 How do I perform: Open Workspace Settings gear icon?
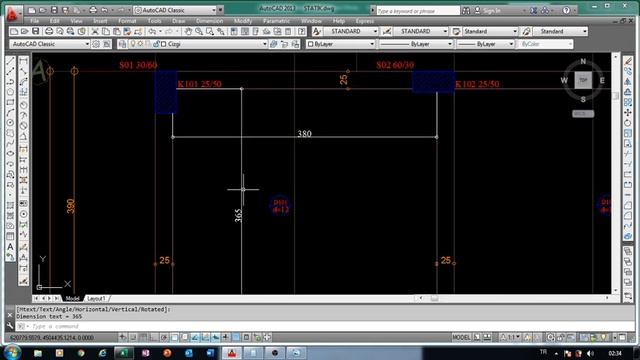pos(96,44)
